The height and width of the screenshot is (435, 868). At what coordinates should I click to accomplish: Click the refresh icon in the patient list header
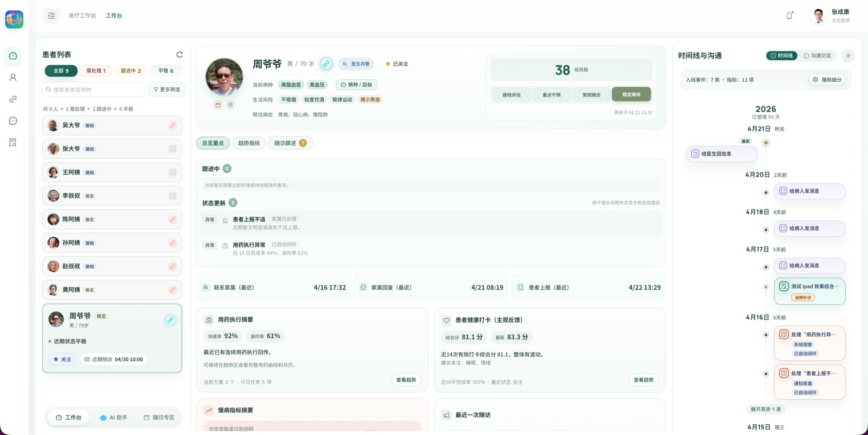tap(180, 54)
